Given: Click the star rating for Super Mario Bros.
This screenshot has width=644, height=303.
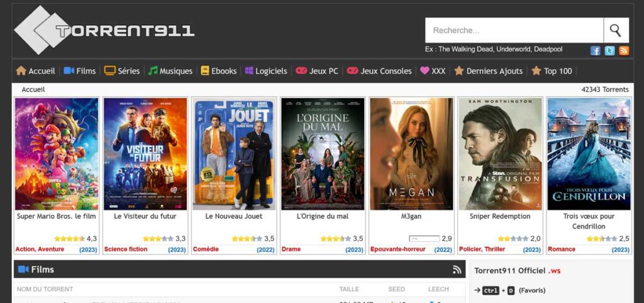Looking at the screenshot, I should [69, 238].
